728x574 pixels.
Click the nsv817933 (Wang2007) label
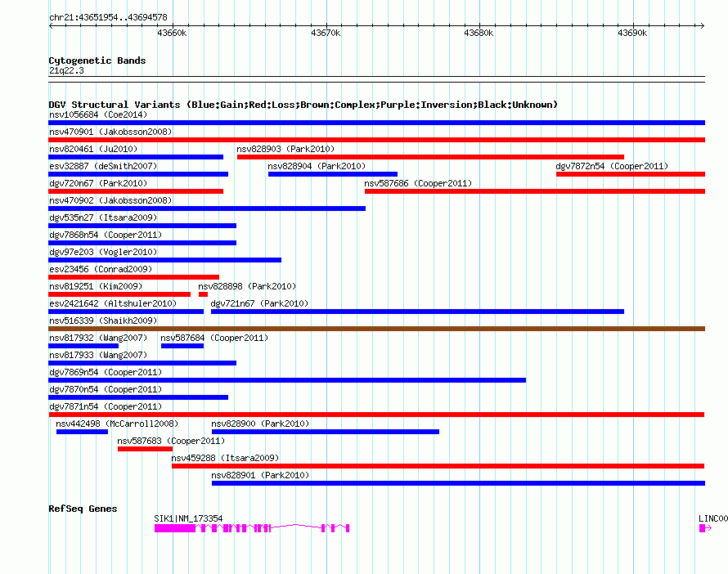coord(98,355)
